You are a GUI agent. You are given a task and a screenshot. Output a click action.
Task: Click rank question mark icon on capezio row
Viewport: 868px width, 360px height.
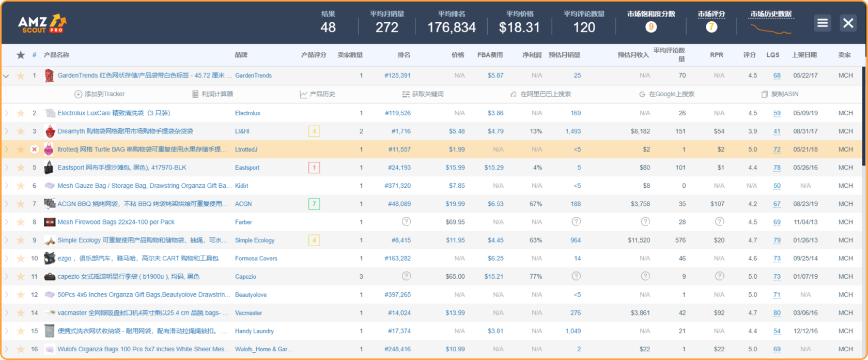coord(407,276)
